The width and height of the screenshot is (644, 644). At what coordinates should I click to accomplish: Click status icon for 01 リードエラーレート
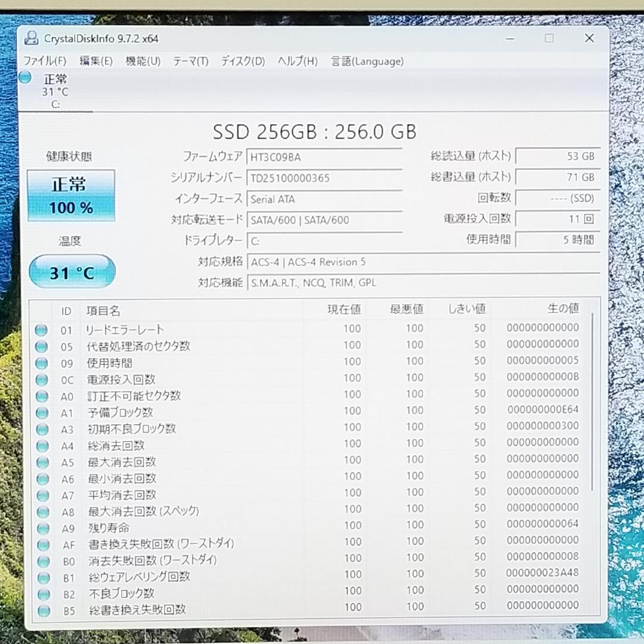pyautogui.click(x=41, y=330)
